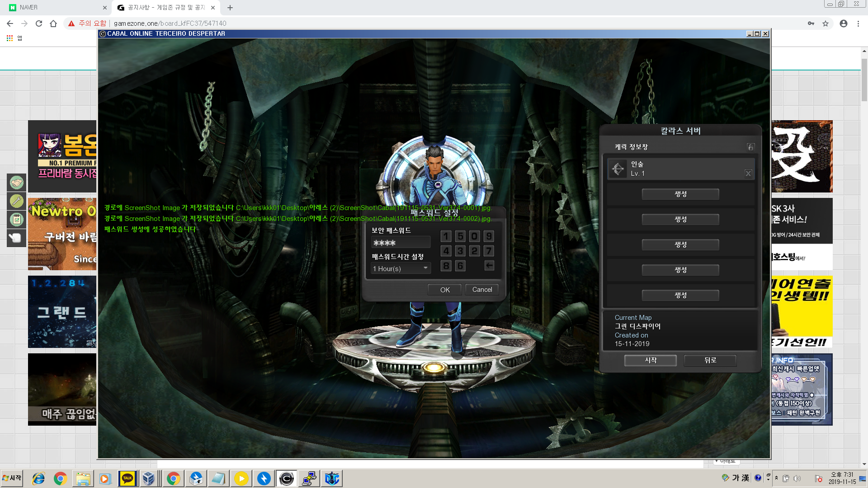Screen dimensions: 868x488
Task: Click the first 생성 create-character button
Action: (x=680, y=194)
